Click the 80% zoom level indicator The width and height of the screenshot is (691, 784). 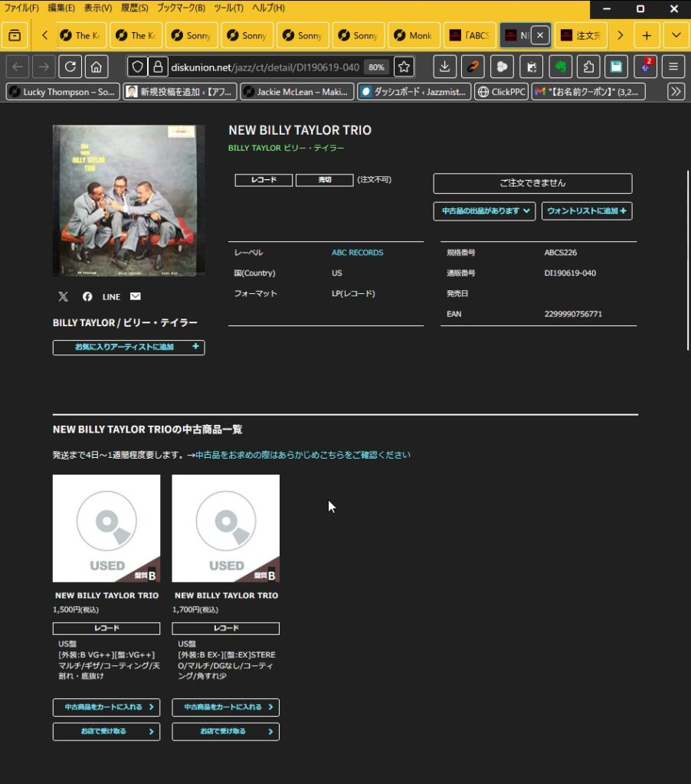(376, 67)
